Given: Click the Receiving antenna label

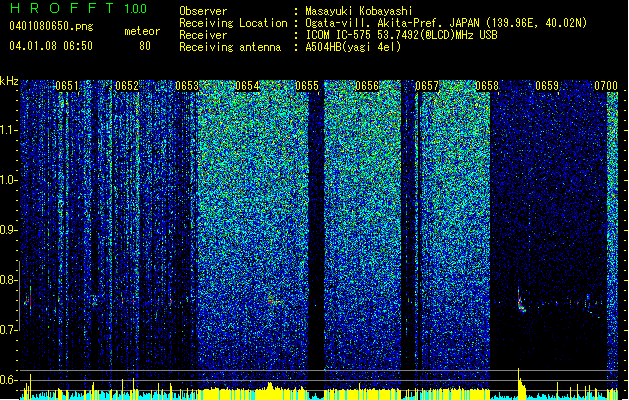Looking at the screenshot, I should click(230, 47).
